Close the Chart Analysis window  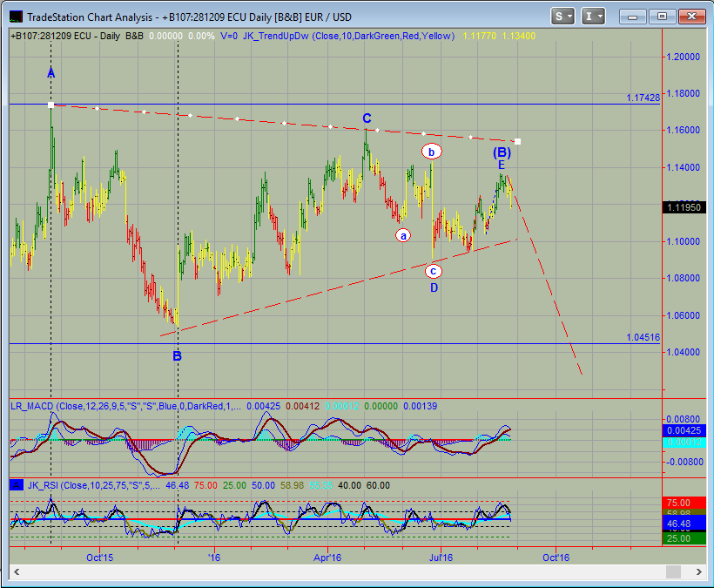click(691, 17)
